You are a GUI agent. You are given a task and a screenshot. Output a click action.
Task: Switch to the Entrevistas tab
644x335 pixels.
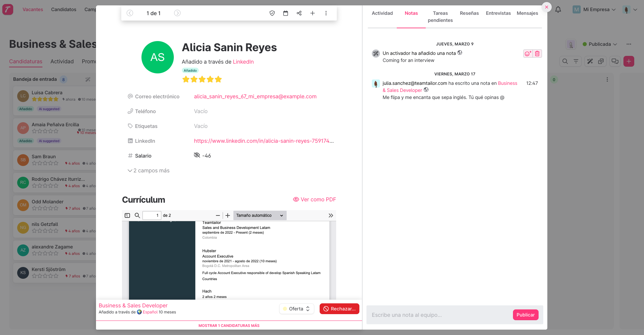coord(498,13)
